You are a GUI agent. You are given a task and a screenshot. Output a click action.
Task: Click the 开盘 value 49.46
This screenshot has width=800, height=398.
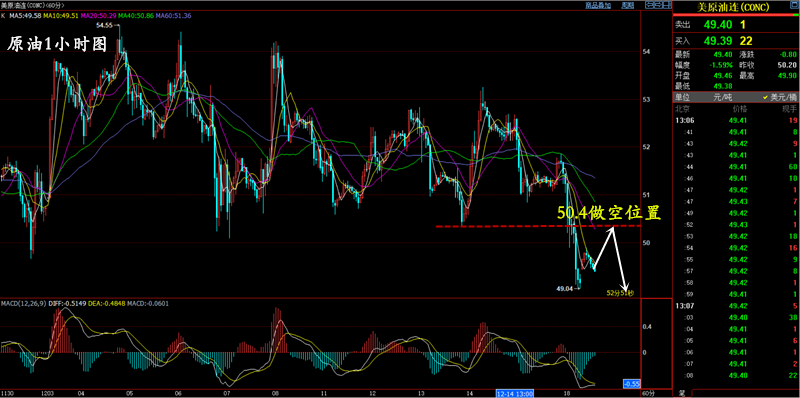[x=723, y=76]
